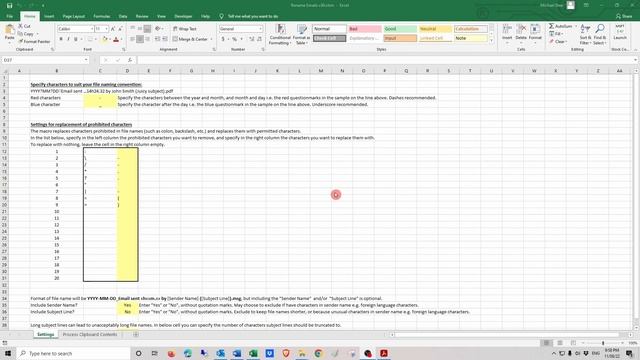The height and width of the screenshot is (360, 640).
Task: Apply the Note cell style
Action: tap(471, 38)
